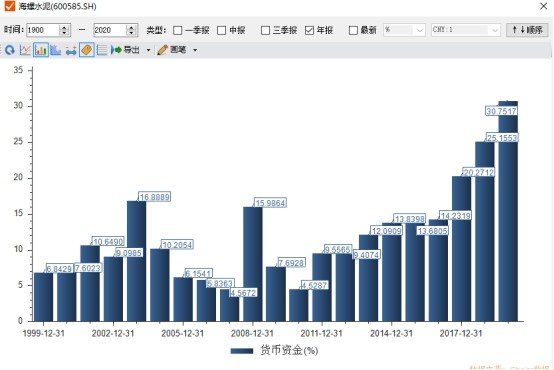The width and height of the screenshot is (554, 370).
Task: Click the data label 25.1553
Action: (x=502, y=138)
